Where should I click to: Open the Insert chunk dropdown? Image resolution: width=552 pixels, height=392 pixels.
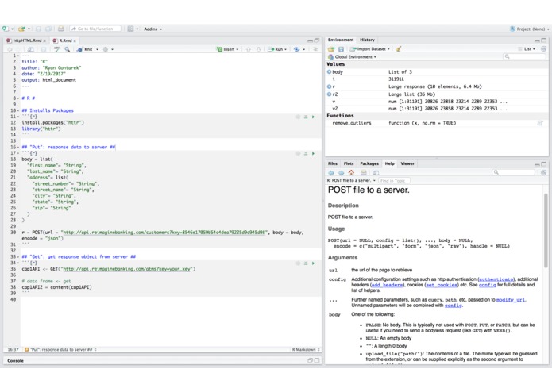click(228, 49)
